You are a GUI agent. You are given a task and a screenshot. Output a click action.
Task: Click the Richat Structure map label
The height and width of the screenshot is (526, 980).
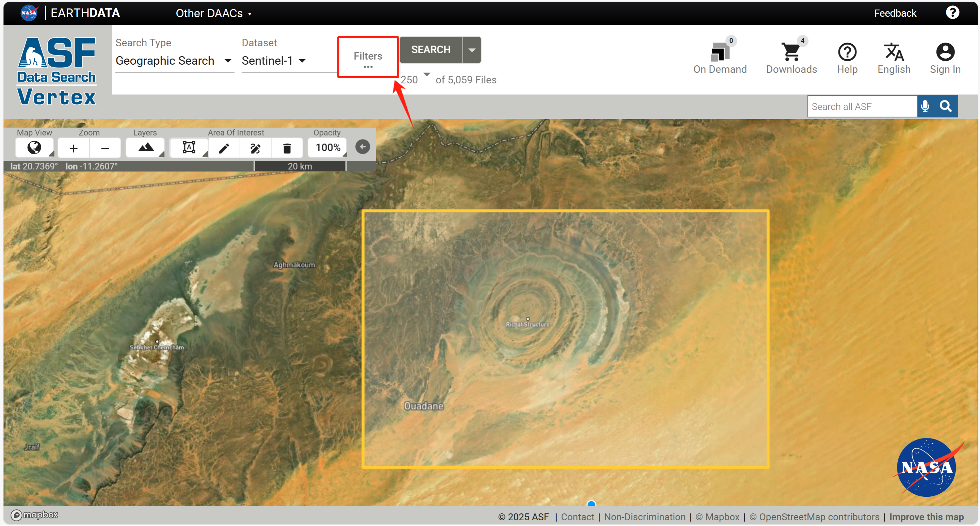point(528,325)
